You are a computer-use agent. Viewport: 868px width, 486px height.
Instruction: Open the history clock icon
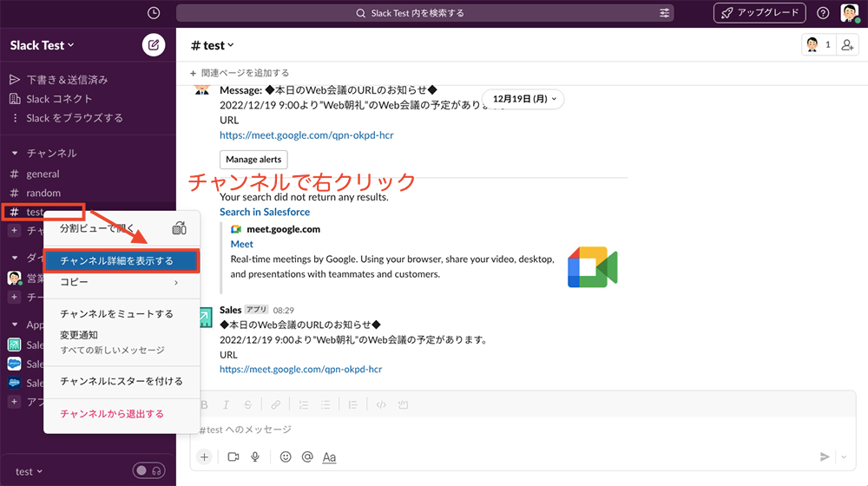pos(154,13)
